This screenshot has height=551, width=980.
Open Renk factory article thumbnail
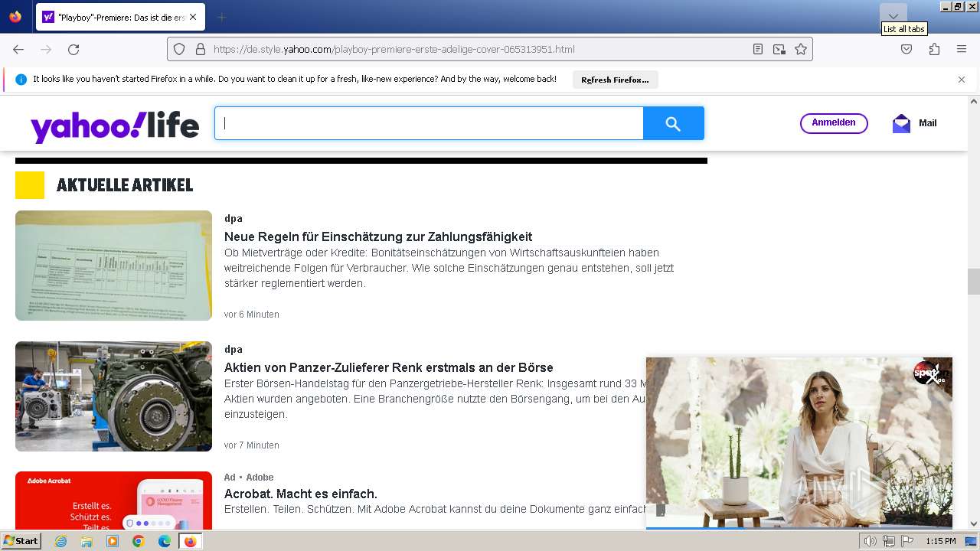point(113,396)
